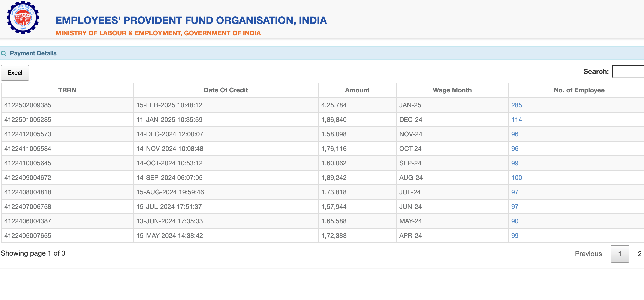Click Employees' Provident Fund Organisation title

(x=191, y=20)
